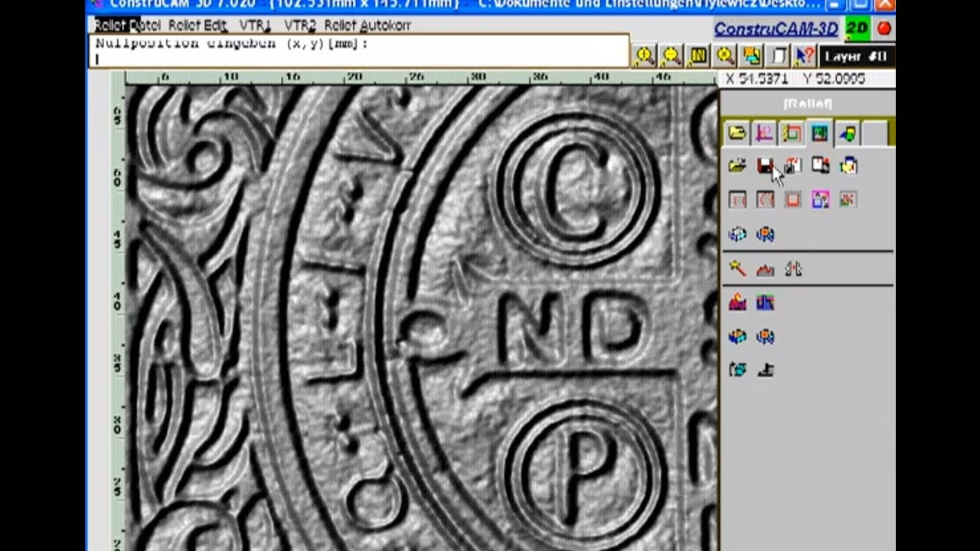Click the teal arrow box icon in bottom row

pyautogui.click(x=737, y=370)
